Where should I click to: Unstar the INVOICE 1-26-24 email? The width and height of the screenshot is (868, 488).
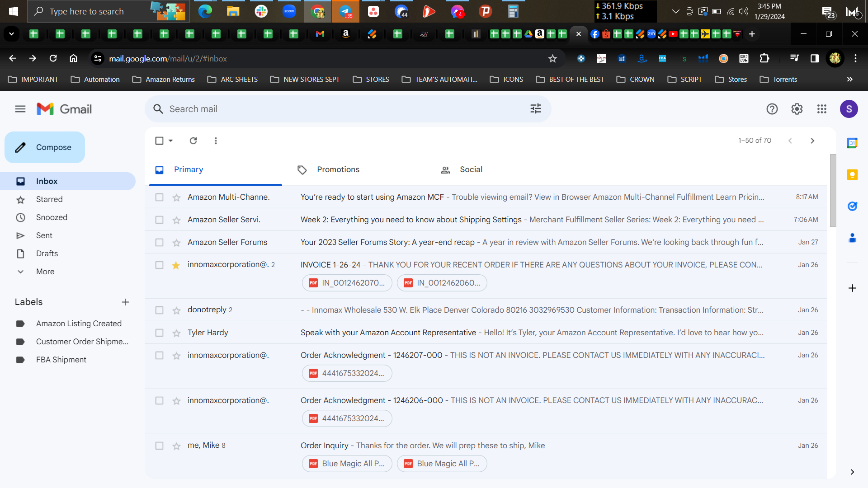click(x=176, y=265)
